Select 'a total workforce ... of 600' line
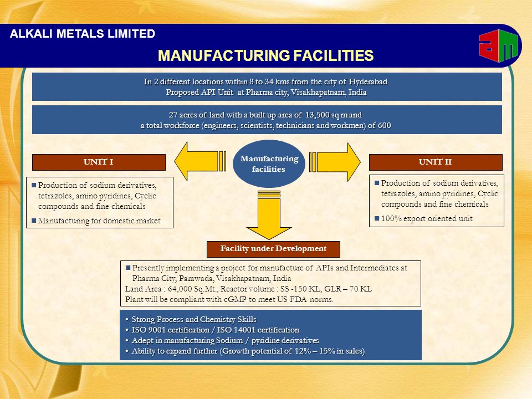The height and width of the screenshot is (399, 532). pyautogui.click(x=265, y=126)
